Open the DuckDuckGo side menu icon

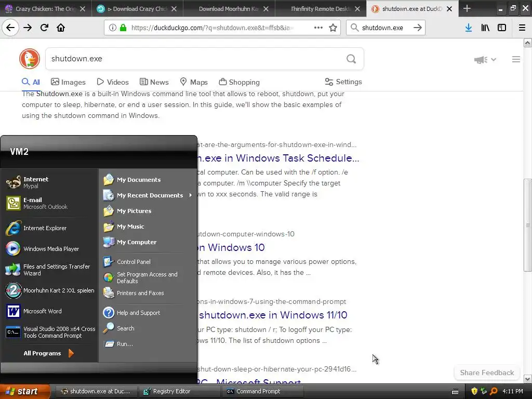click(x=516, y=59)
